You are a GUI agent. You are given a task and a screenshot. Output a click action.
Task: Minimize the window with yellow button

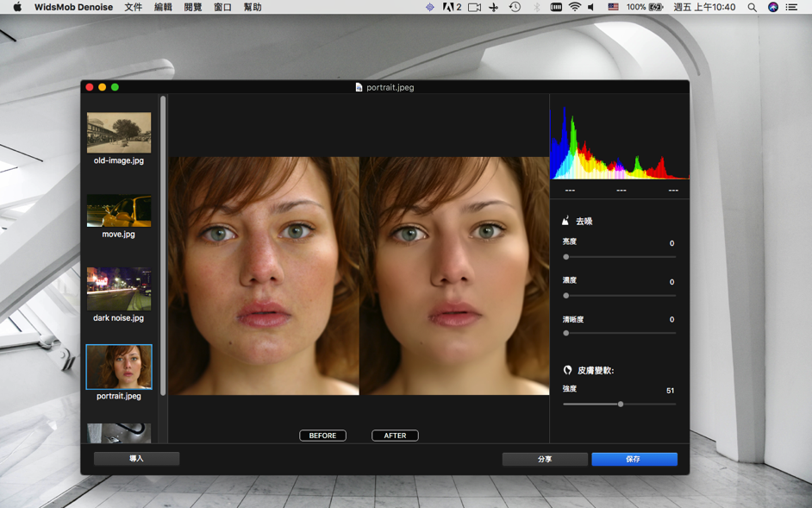[x=102, y=87]
